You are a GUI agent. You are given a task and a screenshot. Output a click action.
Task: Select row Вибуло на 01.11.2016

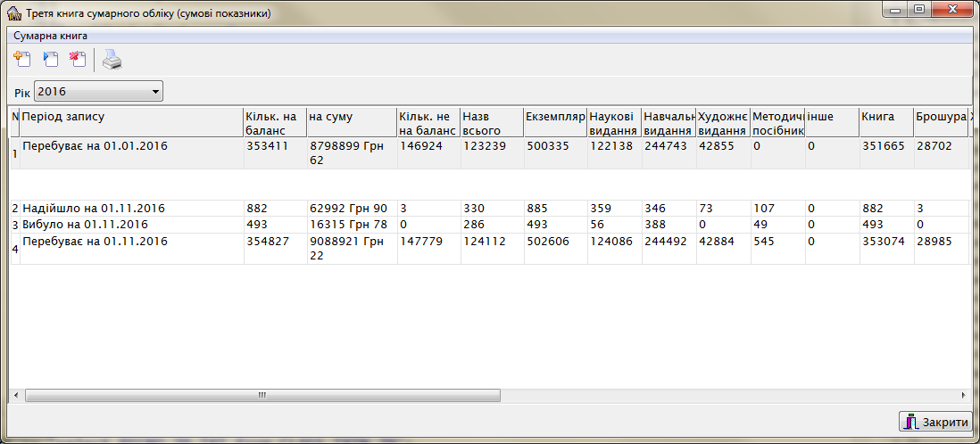[130, 224]
